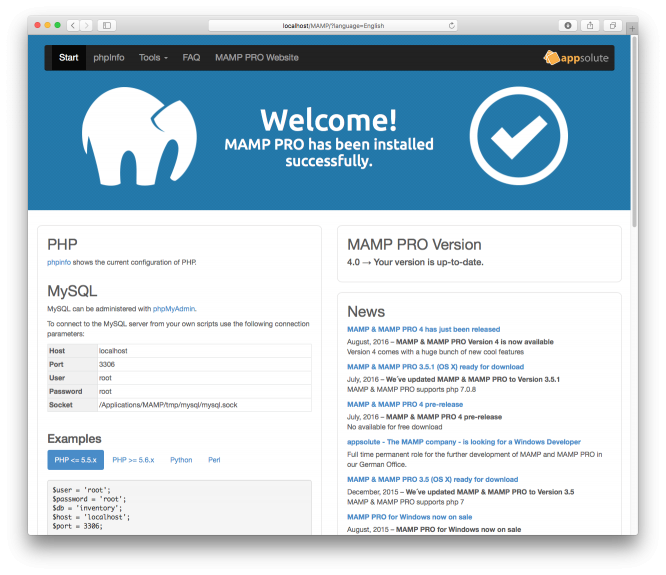Switch to the PHP >= 5.6.x examples tab
This screenshot has height=575, width=666.
click(x=133, y=460)
